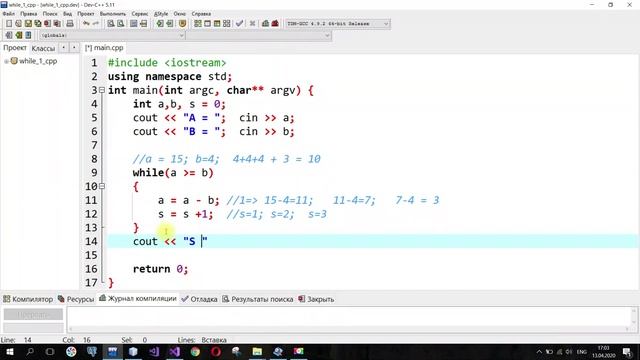Click the Print toolbar icon
The height and width of the screenshot is (360, 640).
click(x=70, y=24)
